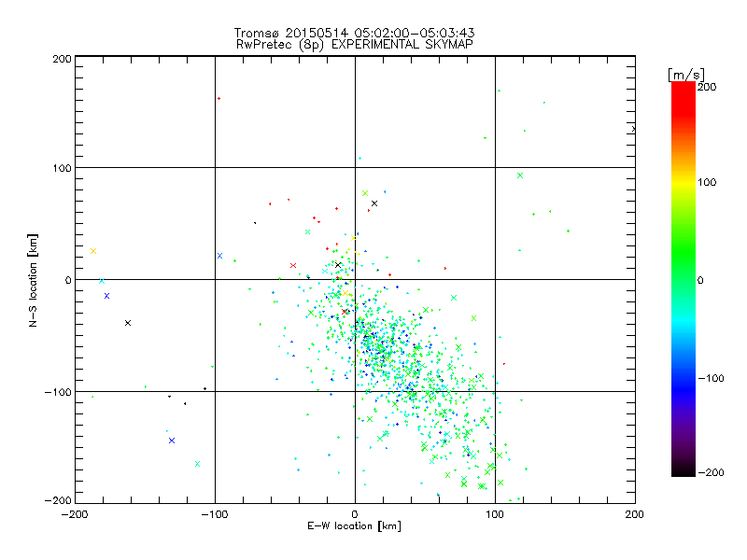Click the -100 tick label on E-W axis
Screen dimensions: 747x560
[x=215, y=514]
